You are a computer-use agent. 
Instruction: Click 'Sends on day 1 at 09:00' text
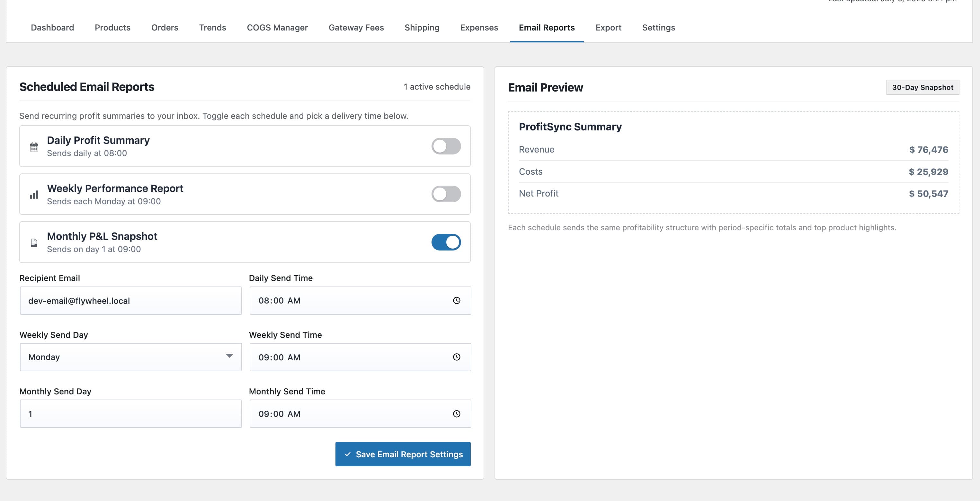coord(94,249)
